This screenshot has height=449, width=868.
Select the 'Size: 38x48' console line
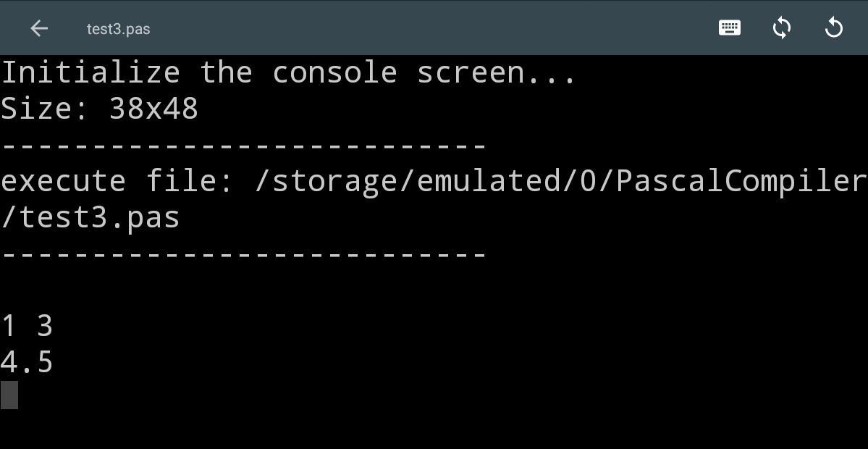pos(99,109)
